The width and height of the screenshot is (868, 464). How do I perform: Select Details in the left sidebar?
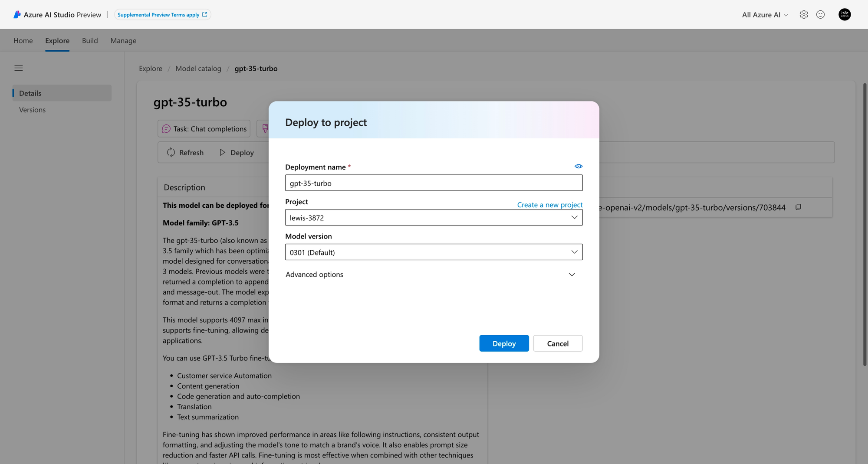[x=62, y=93]
